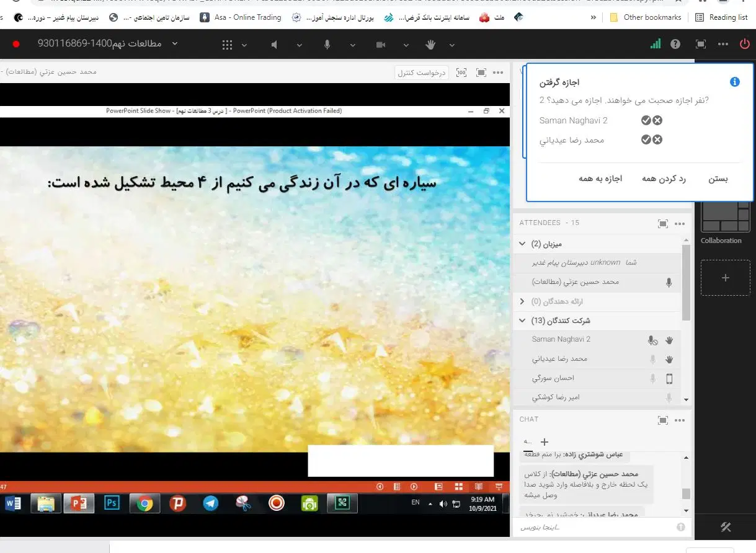
Task: Click the Chat scroll up arrow
Action: point(686,458)
